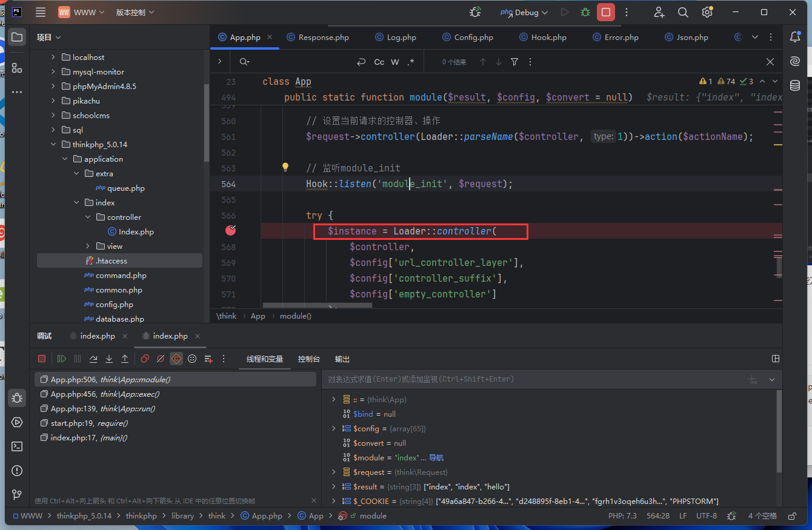Select the App.php:456 App::exec() stack frame
The width and height of the screenshot is (812, 530).
pos(105,394)
